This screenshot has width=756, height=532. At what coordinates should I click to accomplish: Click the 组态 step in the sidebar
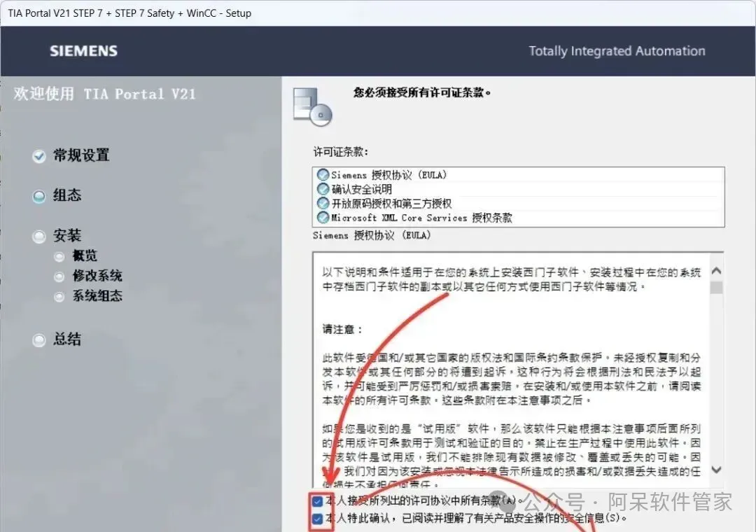pos(67,195)
